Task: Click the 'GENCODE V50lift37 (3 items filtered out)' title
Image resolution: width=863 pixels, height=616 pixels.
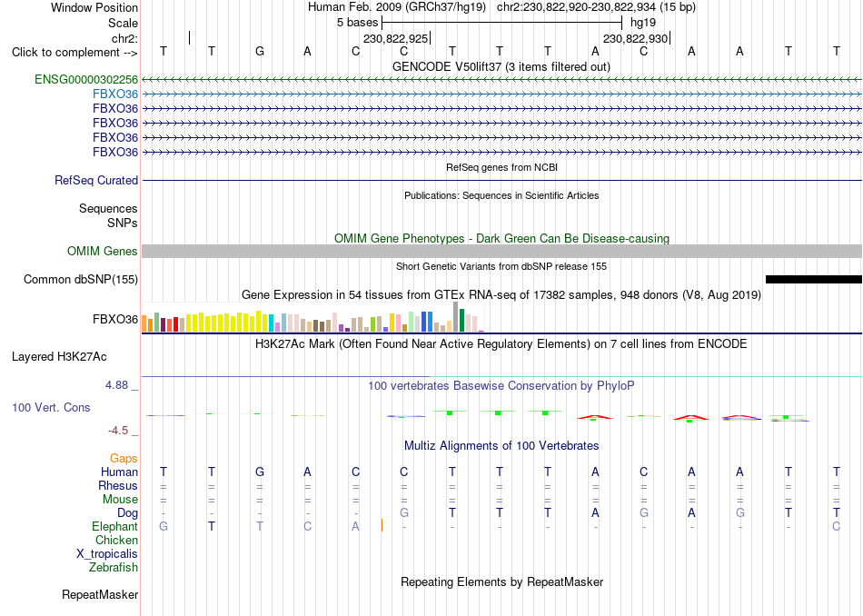Action: [x=501, y=66]
